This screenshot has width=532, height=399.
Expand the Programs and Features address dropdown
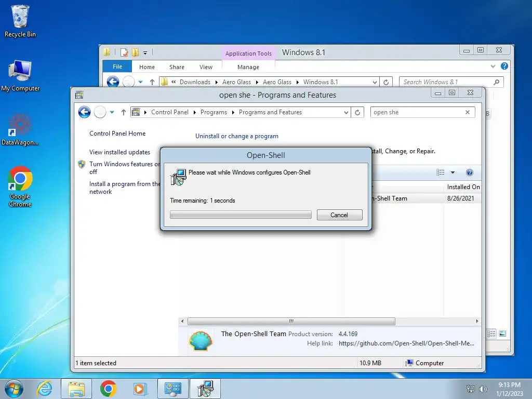pos(346,112)
